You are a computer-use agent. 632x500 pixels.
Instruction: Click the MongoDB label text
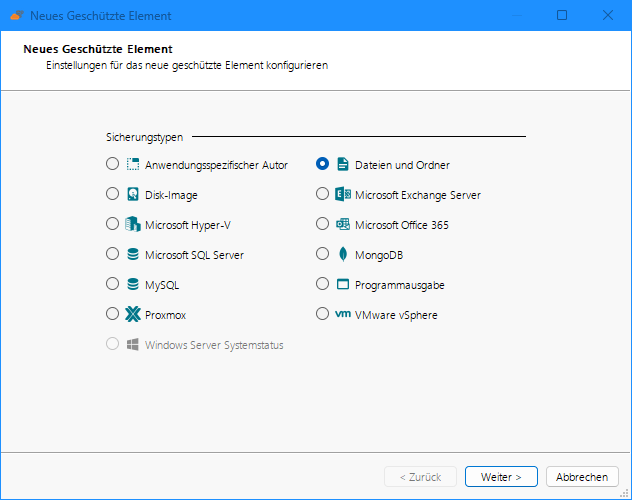click(x=379, y=255)
